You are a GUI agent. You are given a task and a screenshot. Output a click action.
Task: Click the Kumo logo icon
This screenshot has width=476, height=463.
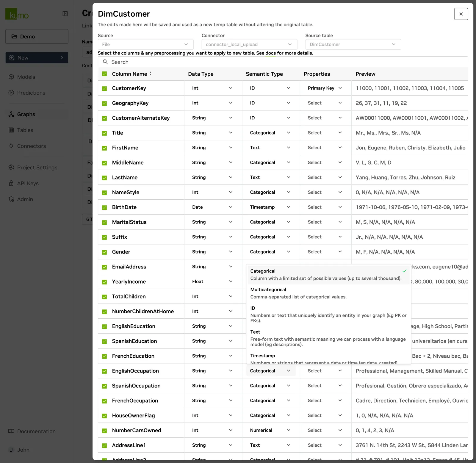pos(17,14)
